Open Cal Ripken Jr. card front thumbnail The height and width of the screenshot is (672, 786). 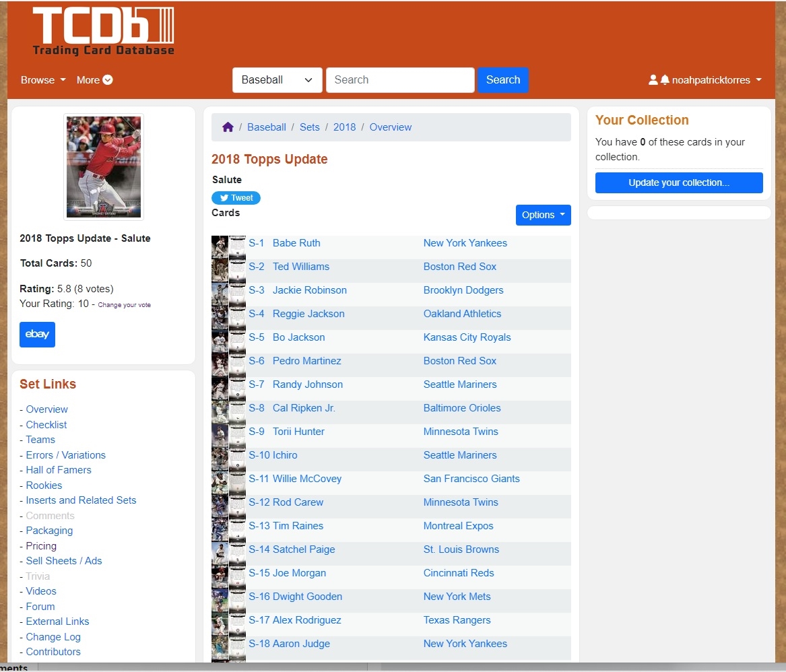(x=220, y=412)
